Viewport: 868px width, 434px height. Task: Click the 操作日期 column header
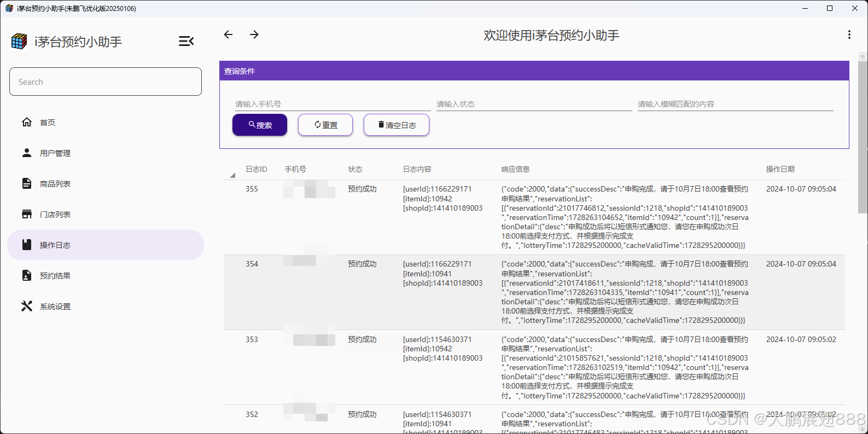(780, 169)
